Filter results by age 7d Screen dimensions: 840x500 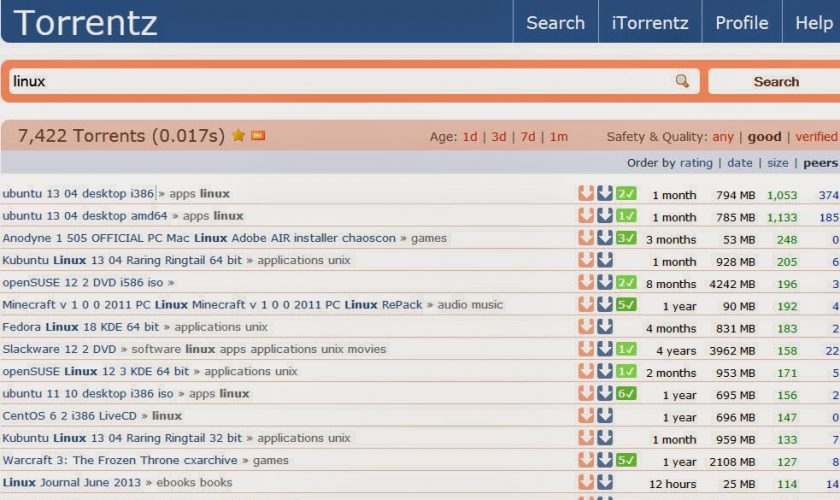pyautogui.click(x=527, y=137)
